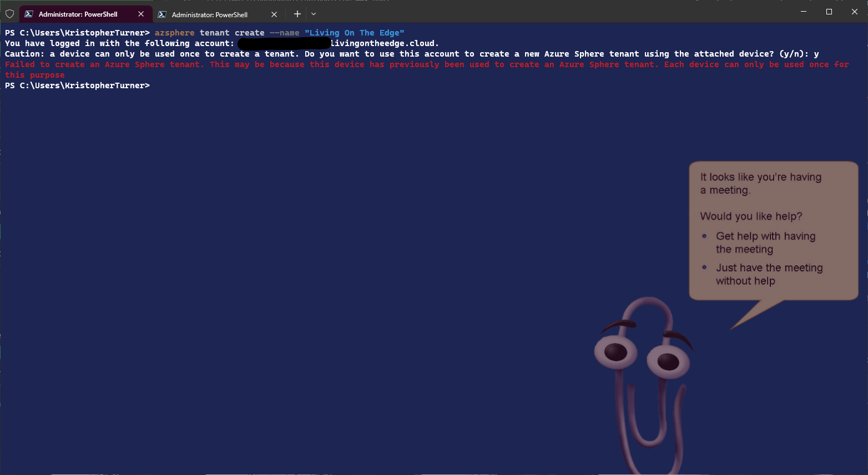868x475 pixels.
Task: Choose "Just have the meeting without help"
Action: click(769, 274)
